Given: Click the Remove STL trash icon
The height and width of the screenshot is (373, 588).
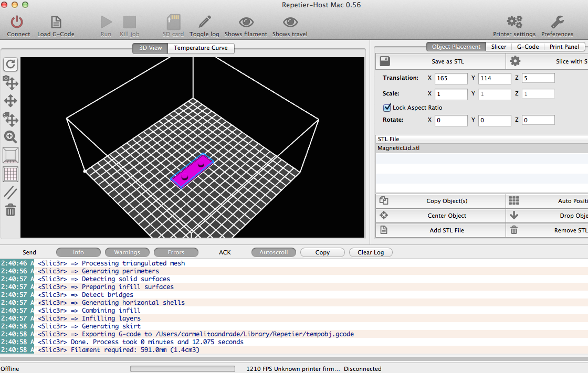Looking at the screenshot, I should coord(514,230).
